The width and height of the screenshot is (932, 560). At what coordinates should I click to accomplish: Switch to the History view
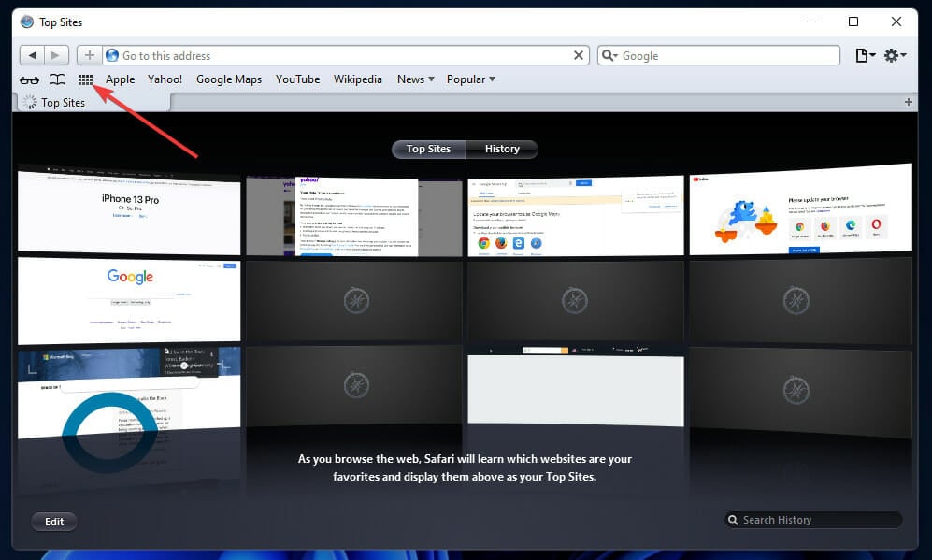[x=502, y=149]
